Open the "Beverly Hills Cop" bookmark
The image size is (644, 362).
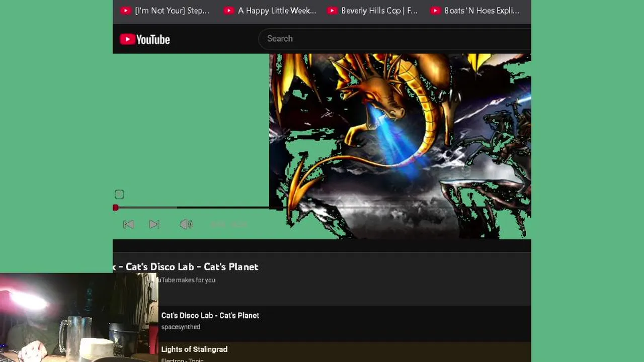coord(372,11)
